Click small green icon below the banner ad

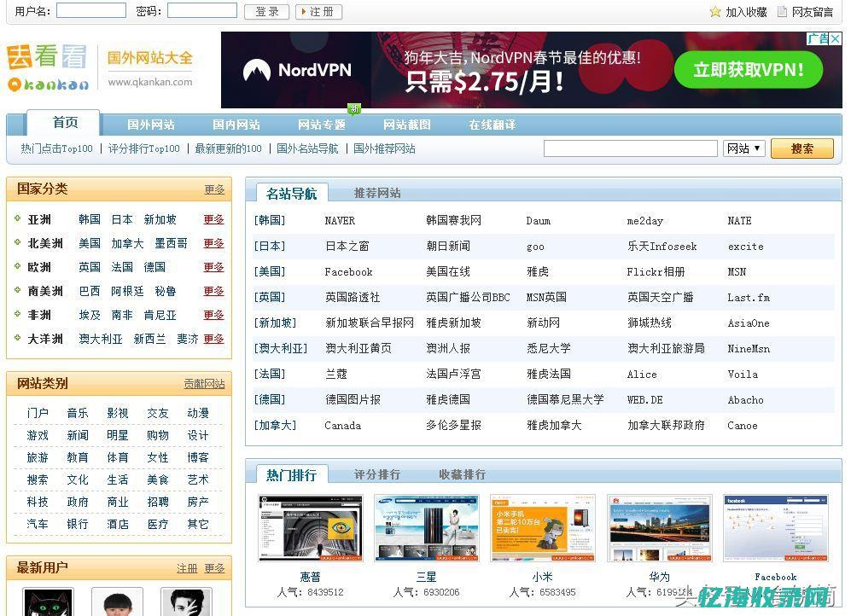pyautogui.click(x=354, y=109)
